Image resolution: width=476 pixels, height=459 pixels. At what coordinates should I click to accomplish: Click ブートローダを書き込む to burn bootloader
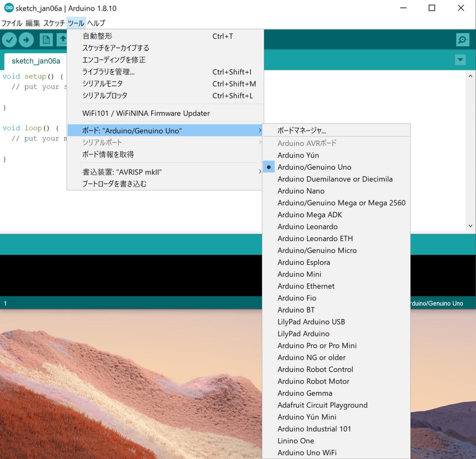point(114,184)
